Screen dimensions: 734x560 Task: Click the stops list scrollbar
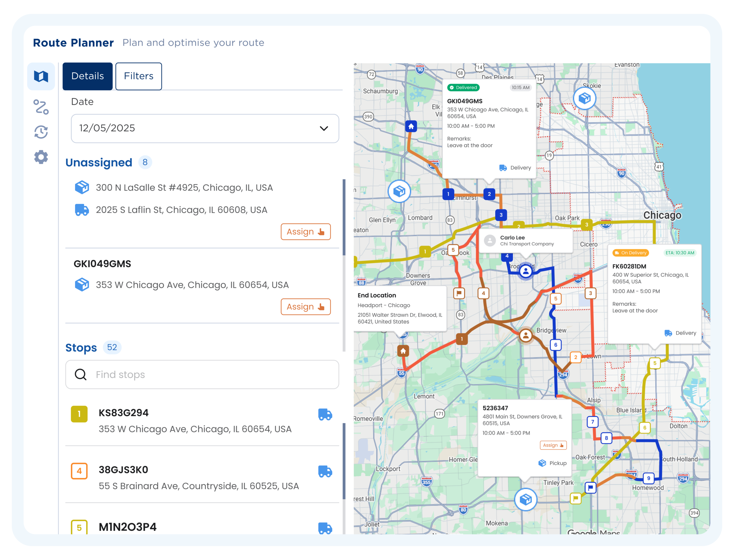[x=344, y=462]
